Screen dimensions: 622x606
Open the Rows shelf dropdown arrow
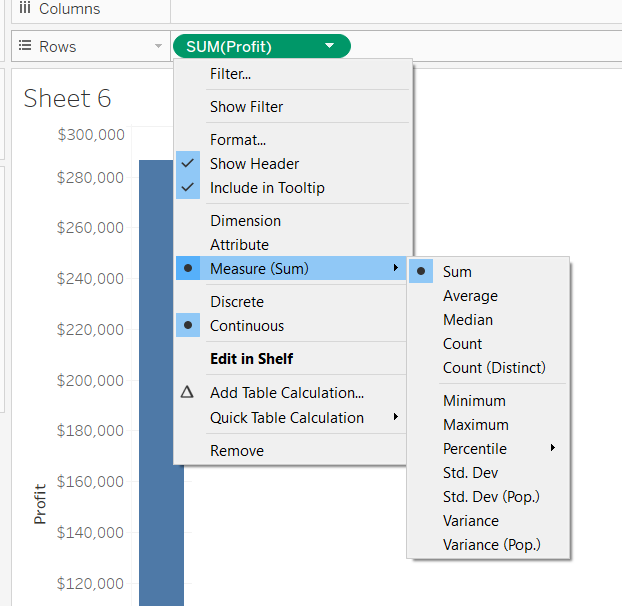158,47
